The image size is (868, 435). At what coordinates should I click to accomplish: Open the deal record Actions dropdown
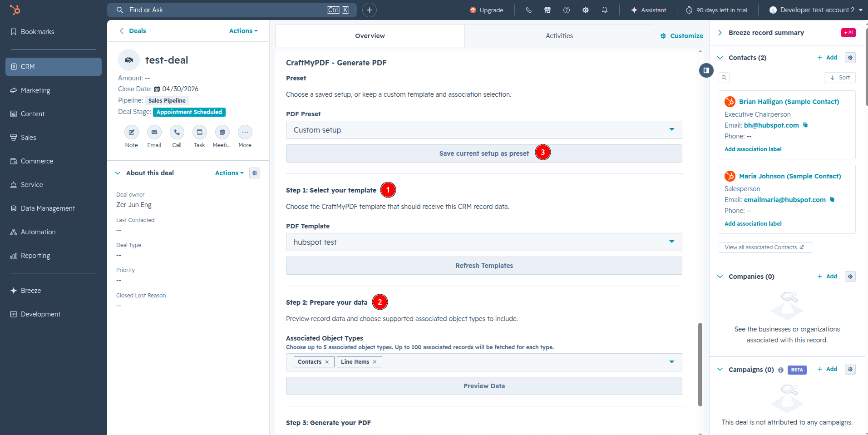pos(243,31)
